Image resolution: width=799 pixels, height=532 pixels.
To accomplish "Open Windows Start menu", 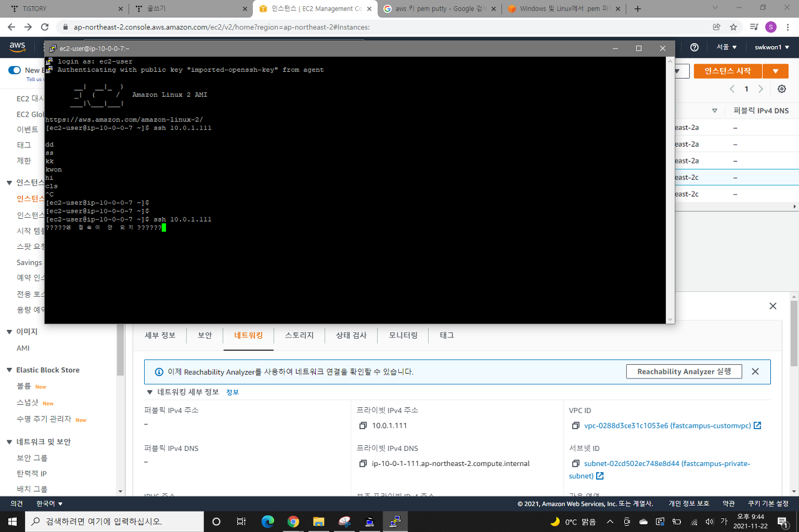I will (12, 521).
